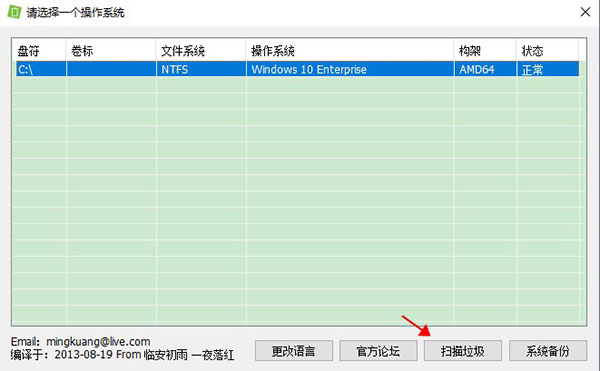Sort by the 卷标 column header

point(111,50)
